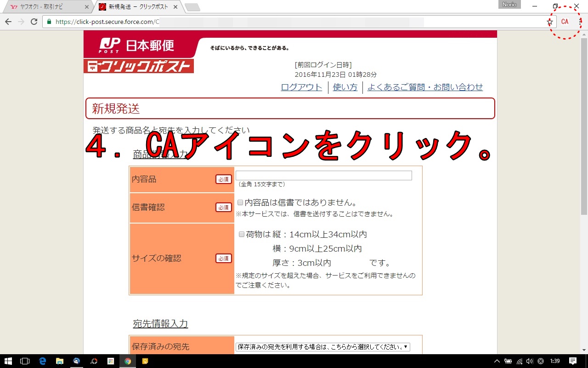Check 内容品は信書ではありません checkbox
Screen dimensions: 588x368
[x=240, y=202]
